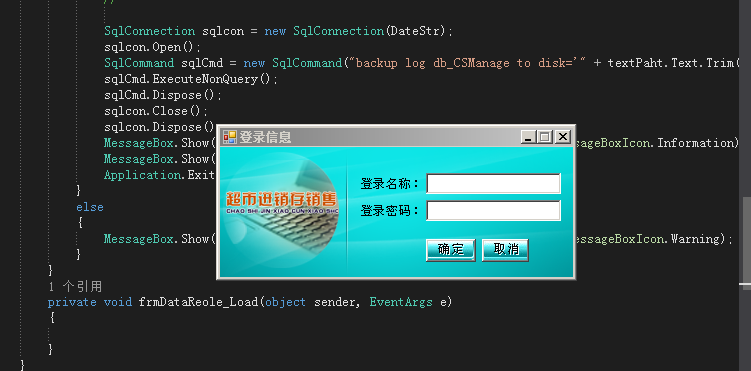Confirm login with the 确定 button
Screen dimensions: 751x371
click(451, 250)
